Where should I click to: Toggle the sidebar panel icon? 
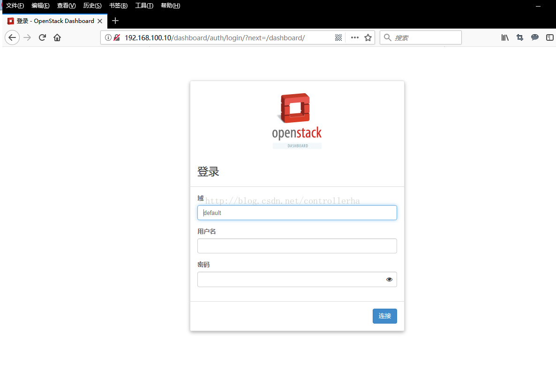pyautogui.click(x=549, y=37)
